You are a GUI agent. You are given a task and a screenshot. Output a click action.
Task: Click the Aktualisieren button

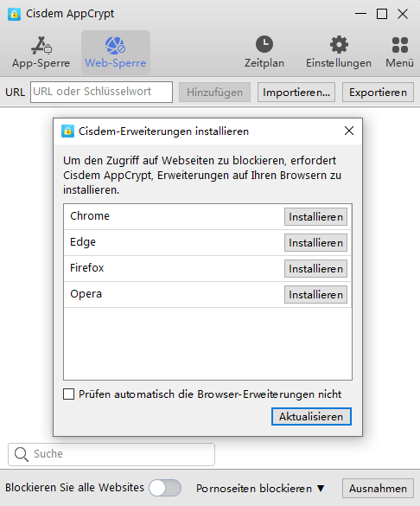(x=311, y=417)
